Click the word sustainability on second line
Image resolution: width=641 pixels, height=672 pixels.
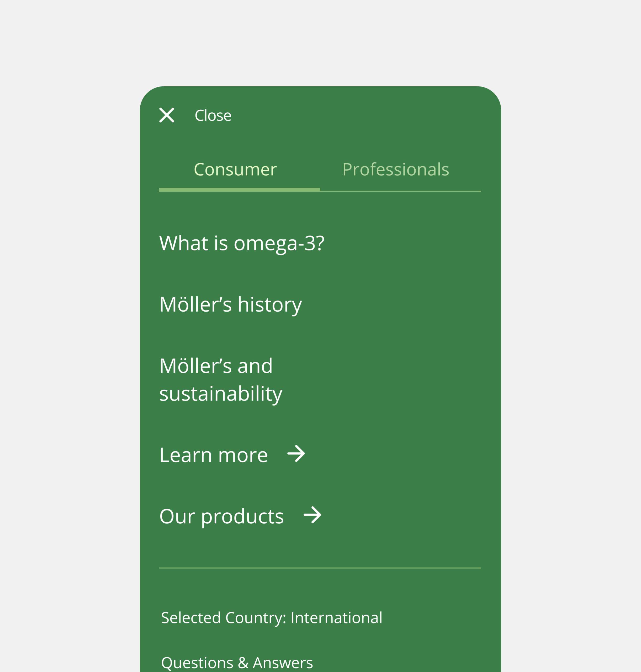[x=221, y=394]
